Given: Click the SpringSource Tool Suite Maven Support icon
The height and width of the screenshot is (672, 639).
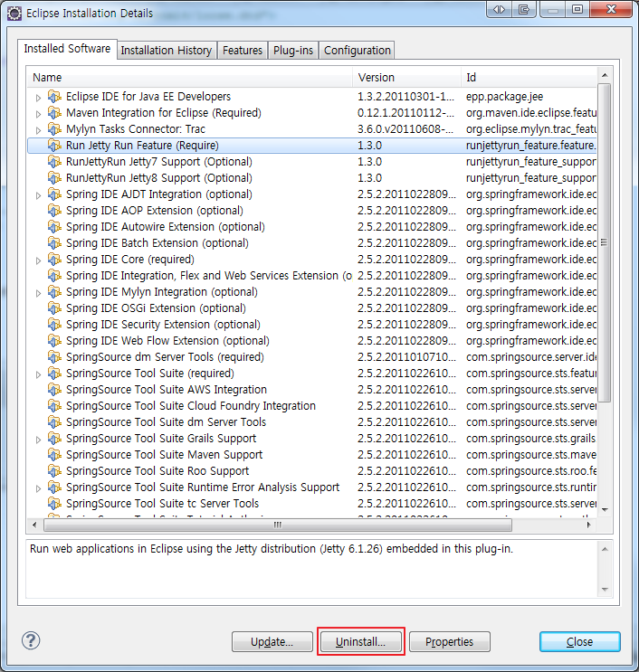Looking at the screenshot, I should (54, 455).
